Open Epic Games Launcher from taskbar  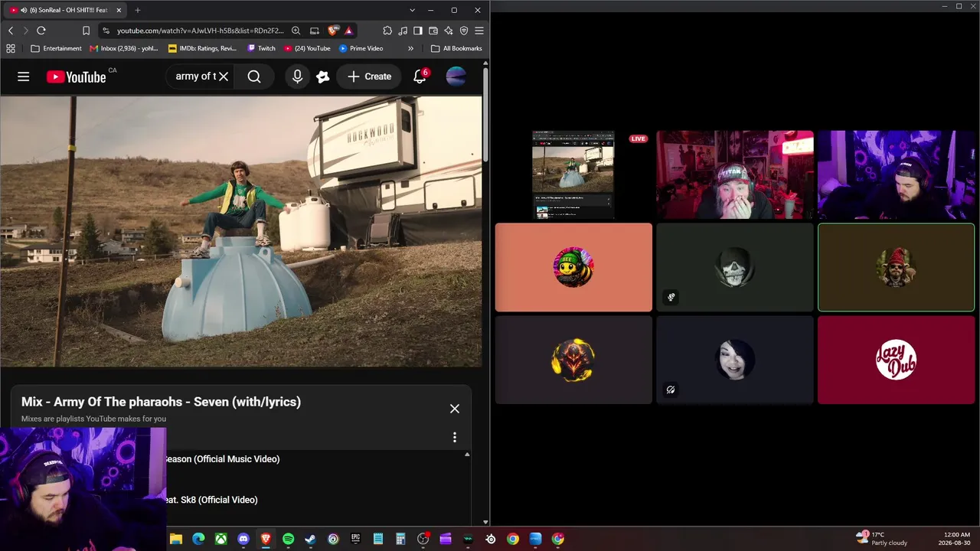[355, 539]
